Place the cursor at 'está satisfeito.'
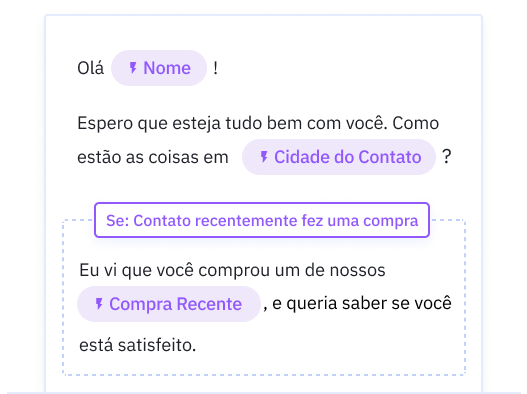This screenshot has width=527, height=394. pyautogui.click(x=137, y=345)
